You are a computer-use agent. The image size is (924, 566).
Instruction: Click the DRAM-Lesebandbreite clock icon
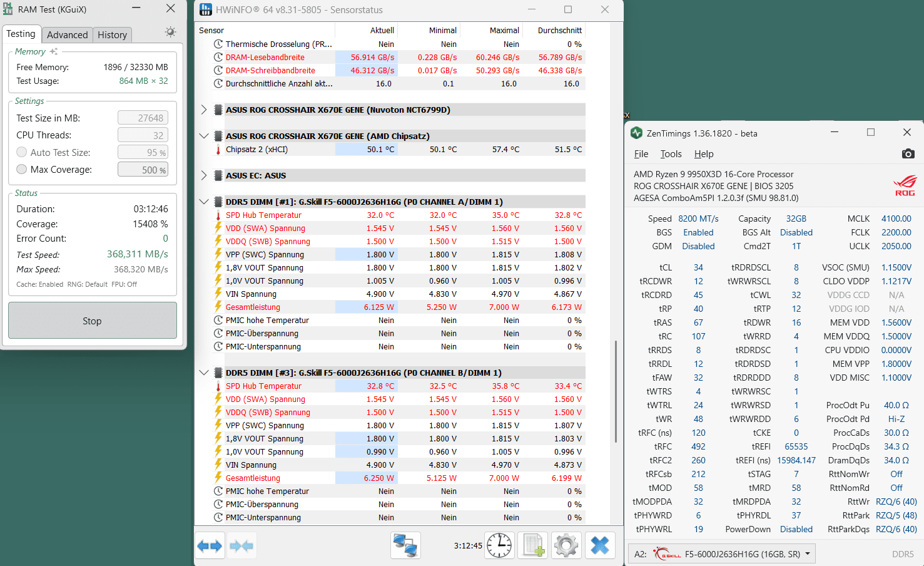click(x=218, y=57)
